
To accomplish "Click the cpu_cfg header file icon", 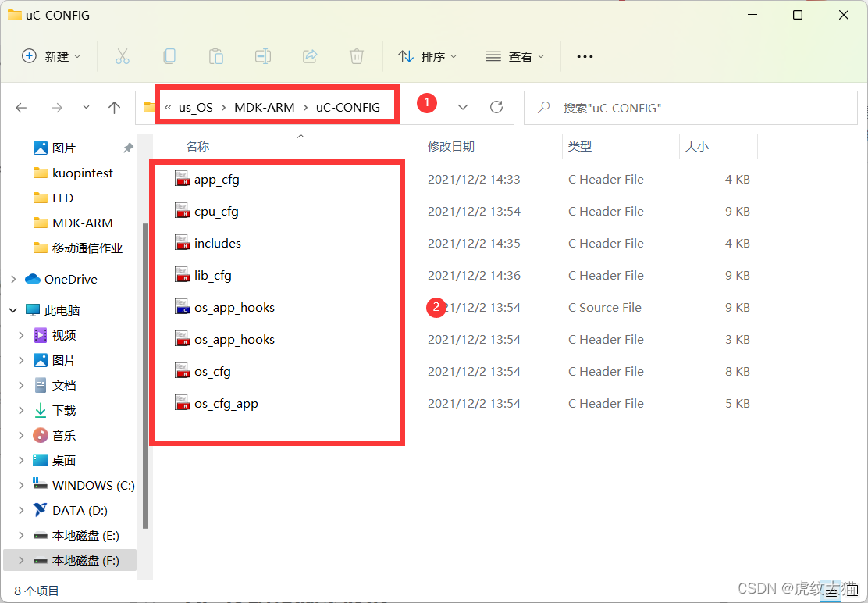I will coord(183,211).
